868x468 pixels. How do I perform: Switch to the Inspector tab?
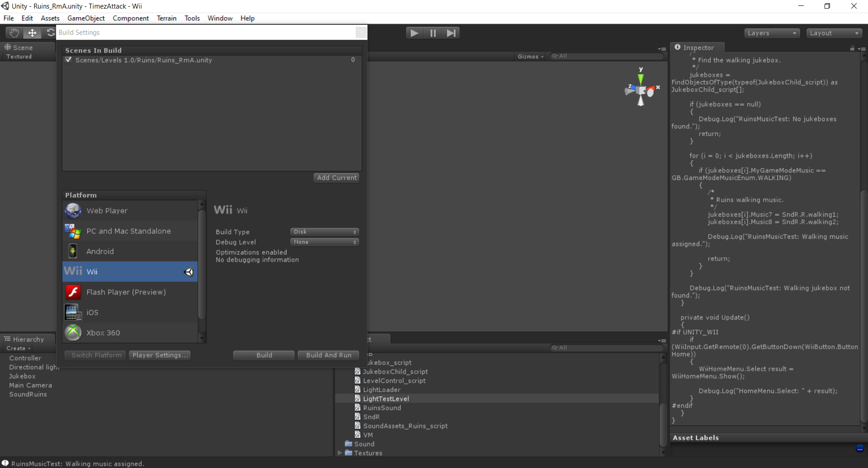697,47
